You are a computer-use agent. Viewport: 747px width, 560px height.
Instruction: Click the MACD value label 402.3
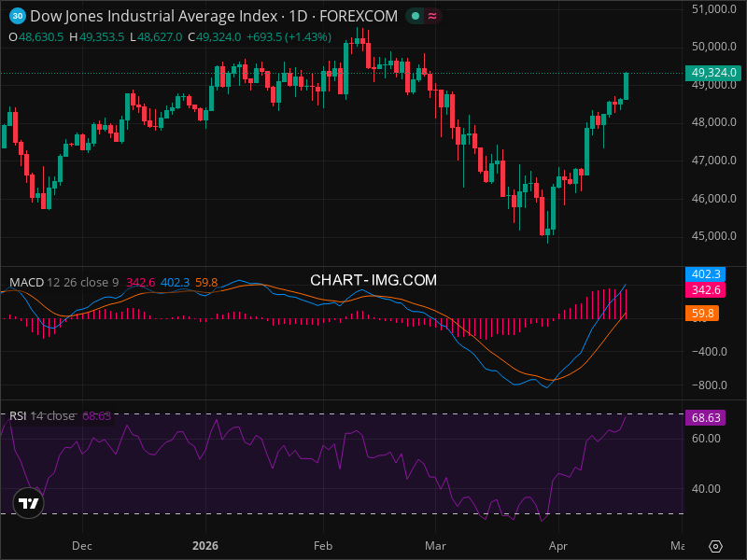(705, 274)
